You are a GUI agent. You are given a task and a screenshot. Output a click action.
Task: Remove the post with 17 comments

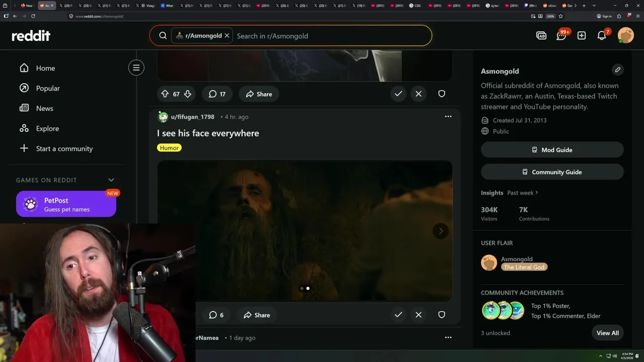coord(419,94)
